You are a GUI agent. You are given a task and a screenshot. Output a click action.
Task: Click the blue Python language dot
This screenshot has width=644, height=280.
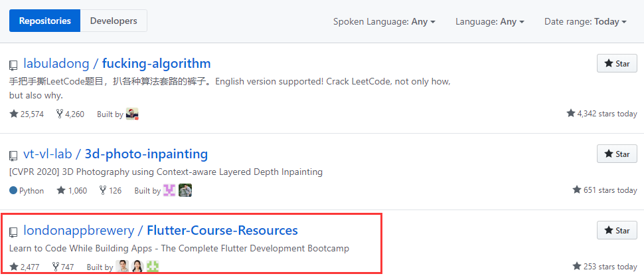[x=13, y=190]
